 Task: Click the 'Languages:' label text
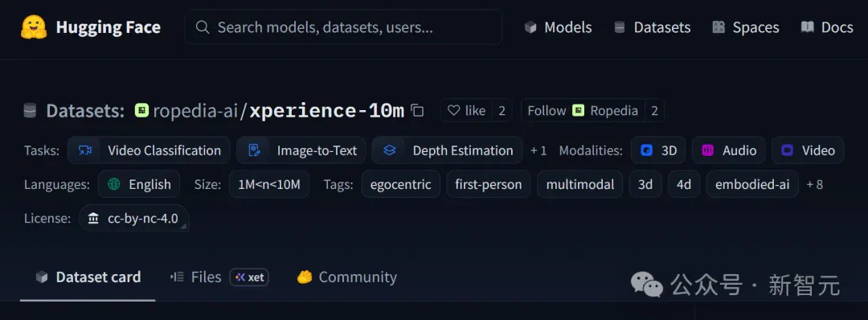56,184
